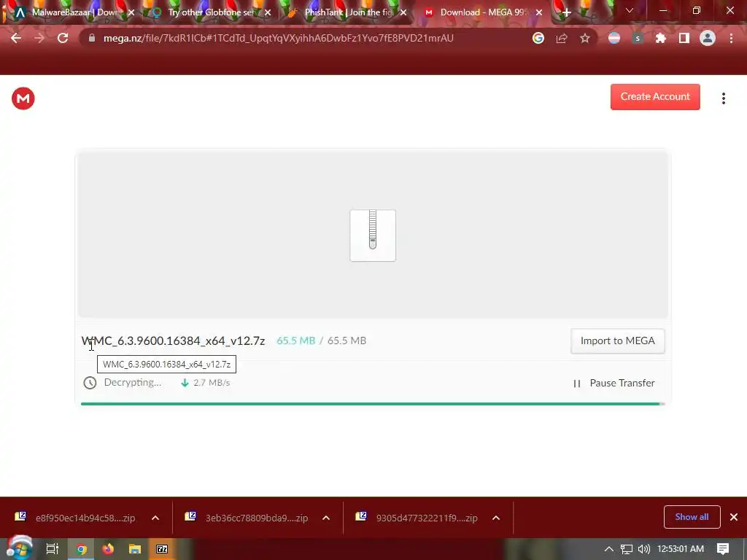This screenshot has height=560, width=747.
Task: Close the downloads bar
Action: (x=734, y=517)
